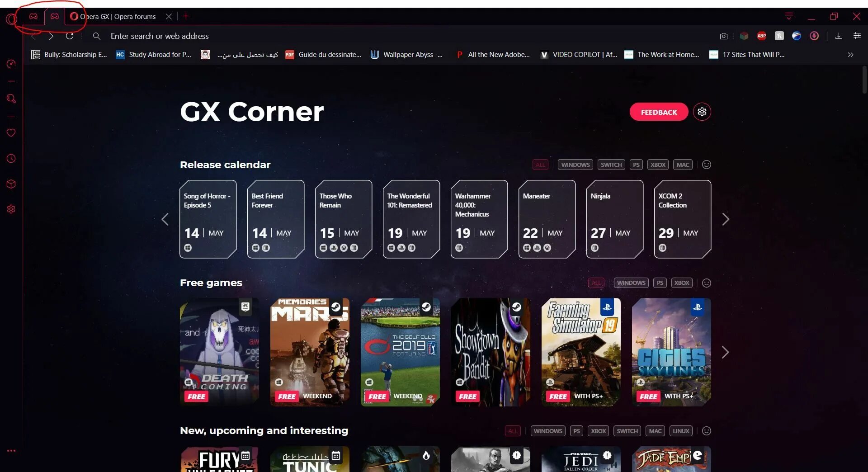Screen dimensions: 868x472
Task: Filter Free games by PS
Action: (660, 283)
